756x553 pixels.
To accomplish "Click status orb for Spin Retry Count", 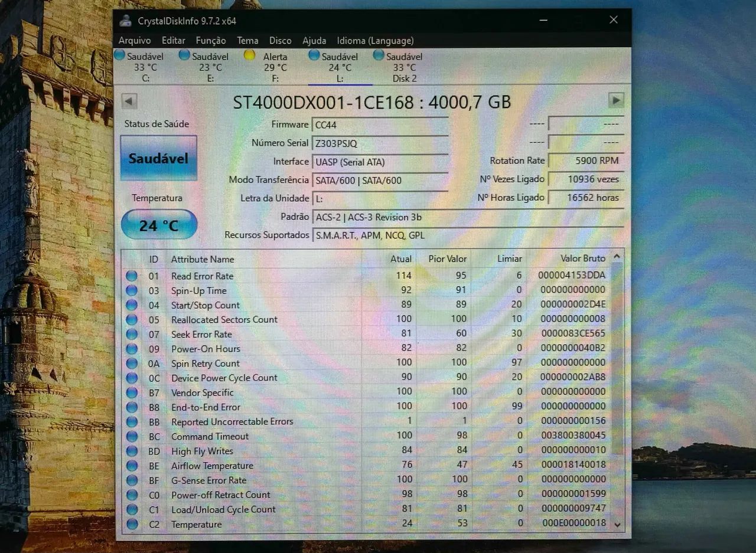I will [131, 363].
